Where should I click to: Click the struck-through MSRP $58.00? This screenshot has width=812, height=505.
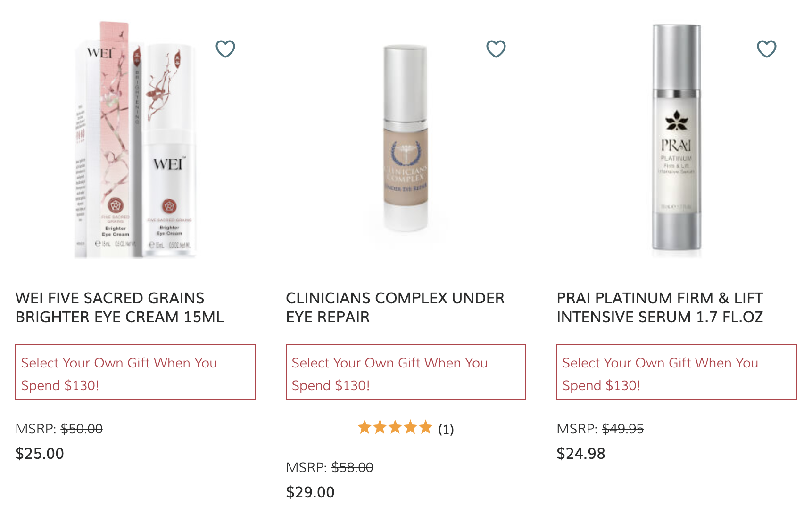(x=352, y=467)
